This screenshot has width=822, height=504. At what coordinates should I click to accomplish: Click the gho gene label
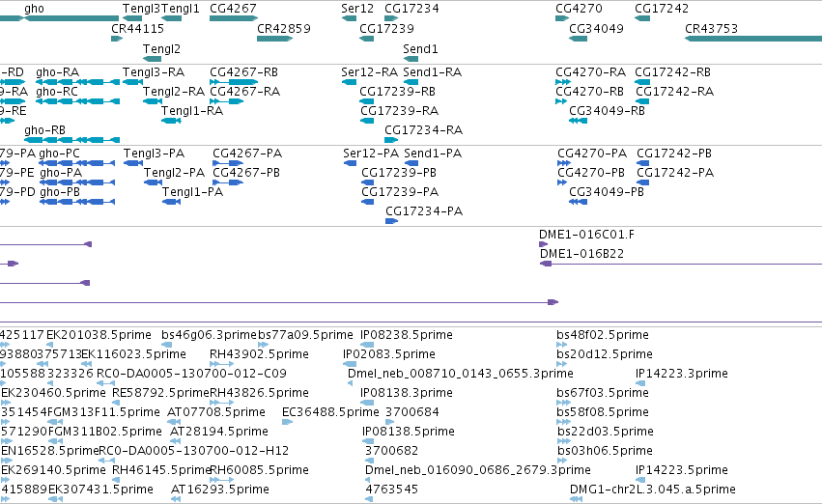[x=34, y=9]
